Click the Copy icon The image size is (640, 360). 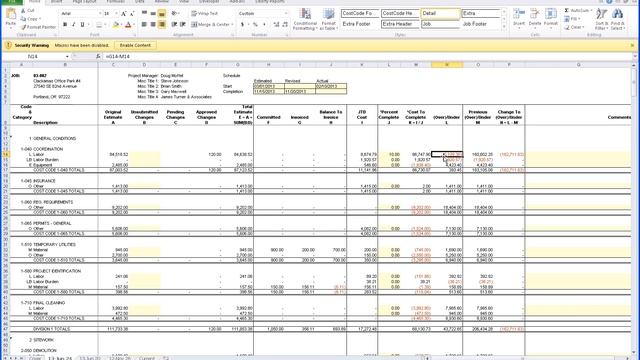(23, 19)
